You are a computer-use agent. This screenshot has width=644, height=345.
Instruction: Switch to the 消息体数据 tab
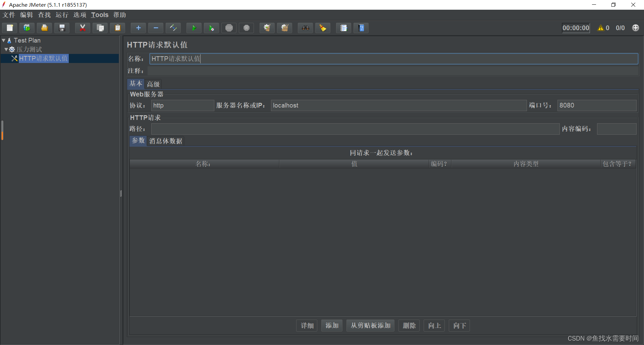pos(166,141)
